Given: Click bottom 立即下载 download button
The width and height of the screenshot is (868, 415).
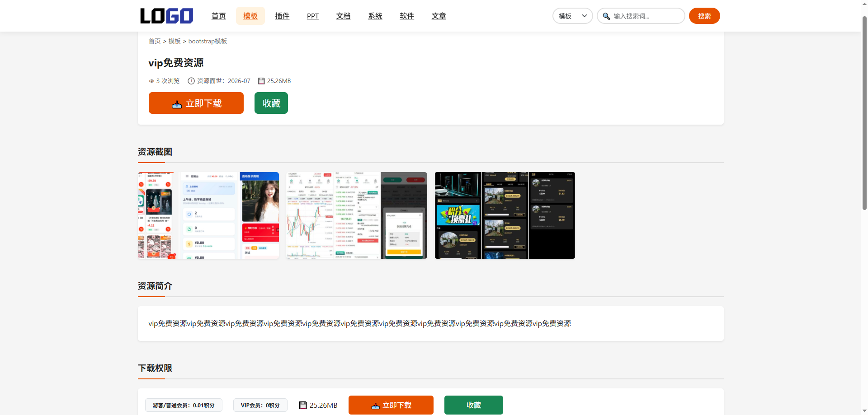Looking at the screenshot, I should click(391, 405).
